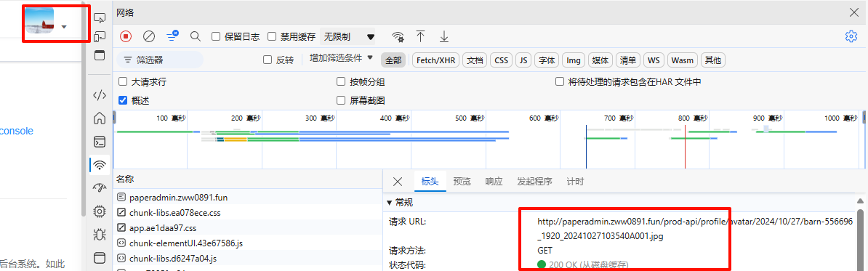Check the invert (反转) filter checkbox
This screenshot has width=868, height=271.
click(268, 60)
